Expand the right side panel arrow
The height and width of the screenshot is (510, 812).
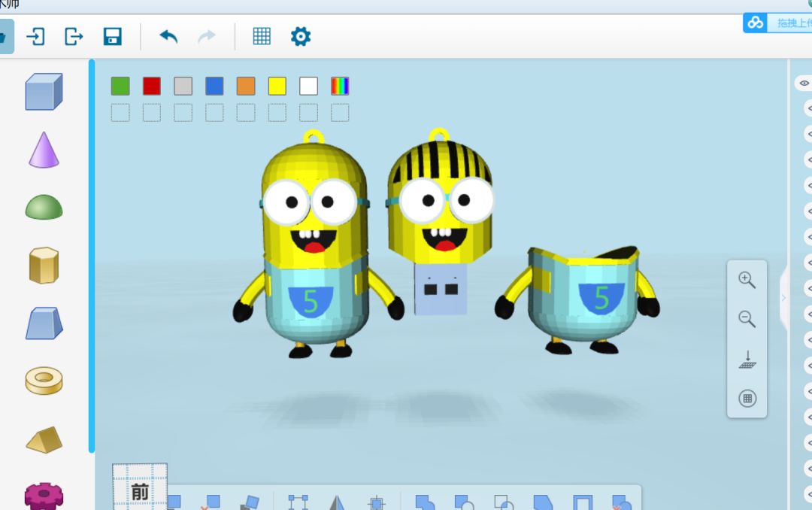pos(783,298)
